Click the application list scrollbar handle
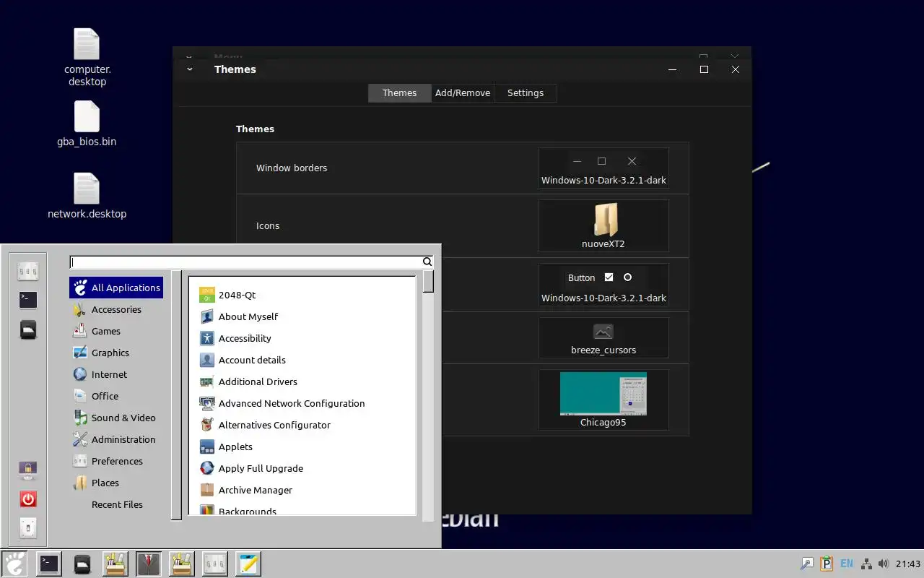The image size is (924, 578). tap(428, 281)
